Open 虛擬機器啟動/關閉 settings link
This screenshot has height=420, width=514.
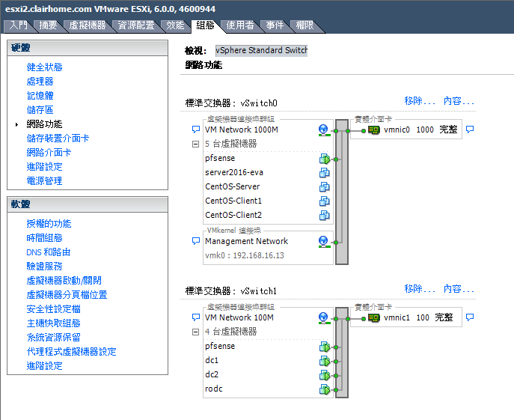[64, 281]
